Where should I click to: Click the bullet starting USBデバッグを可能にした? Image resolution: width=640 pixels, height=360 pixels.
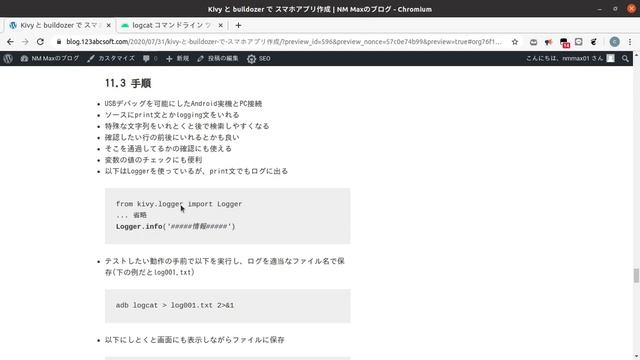click(x=183, y=104)
